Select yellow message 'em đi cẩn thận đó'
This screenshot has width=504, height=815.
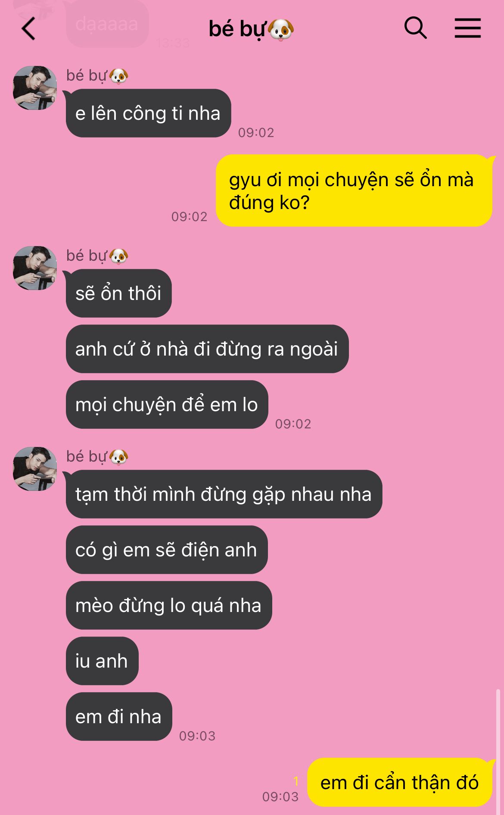400,783
